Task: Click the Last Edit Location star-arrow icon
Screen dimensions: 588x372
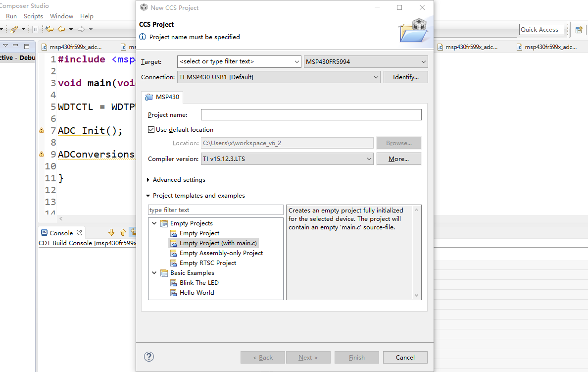Action: pos(49,29)
